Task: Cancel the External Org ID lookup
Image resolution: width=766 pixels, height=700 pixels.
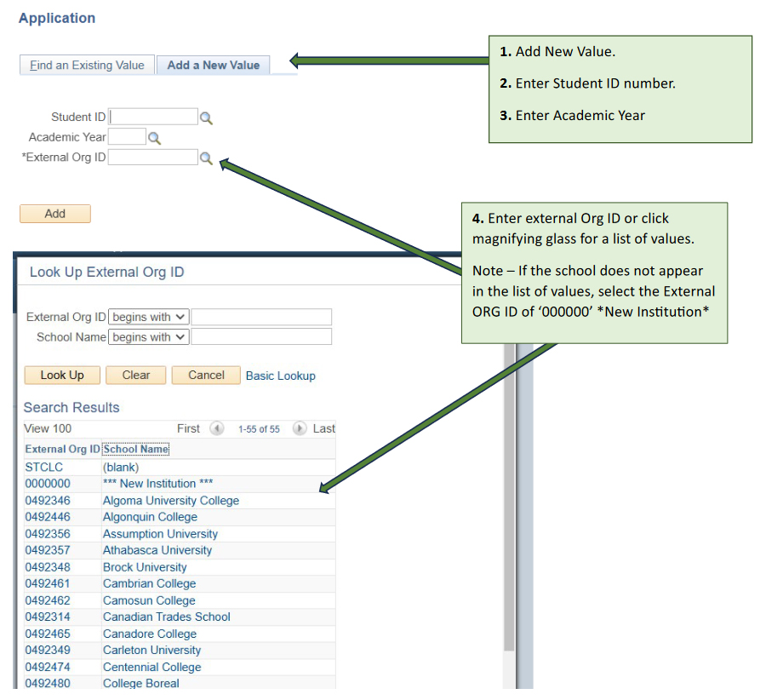Action: tap(206, 376)
